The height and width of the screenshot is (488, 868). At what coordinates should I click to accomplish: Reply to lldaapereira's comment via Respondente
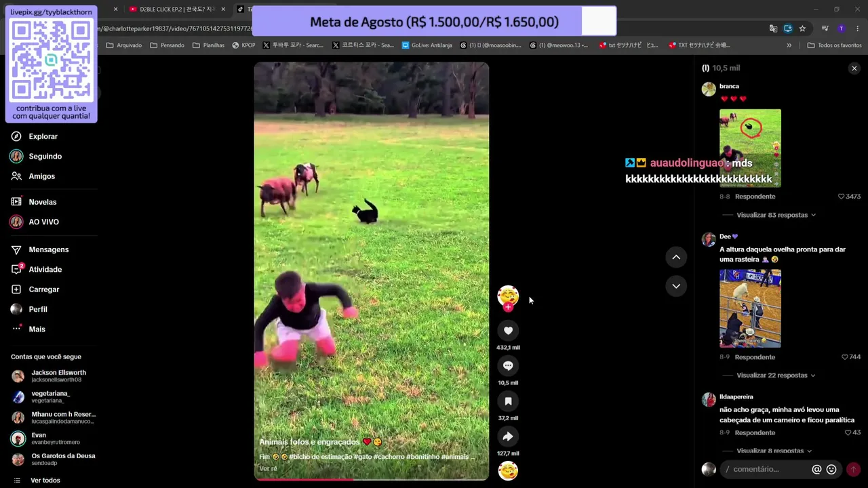tap(755, 432)
